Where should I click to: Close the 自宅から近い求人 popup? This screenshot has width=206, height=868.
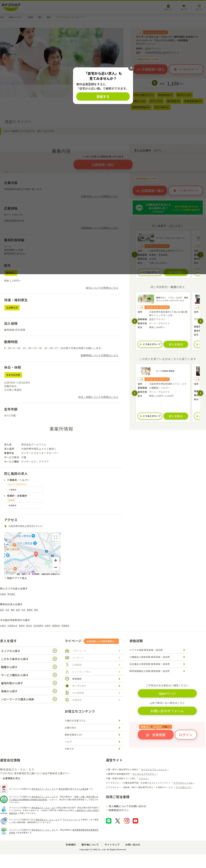(131, 68)
